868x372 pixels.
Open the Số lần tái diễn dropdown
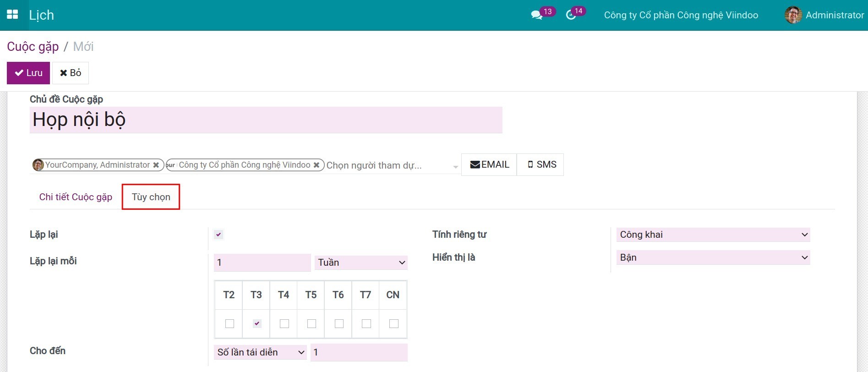click(x=260, y=352)
